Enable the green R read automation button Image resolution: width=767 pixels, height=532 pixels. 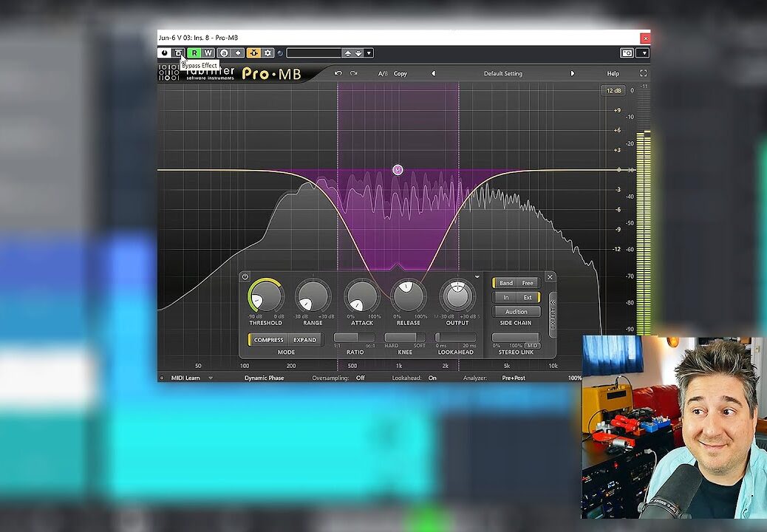194,52
